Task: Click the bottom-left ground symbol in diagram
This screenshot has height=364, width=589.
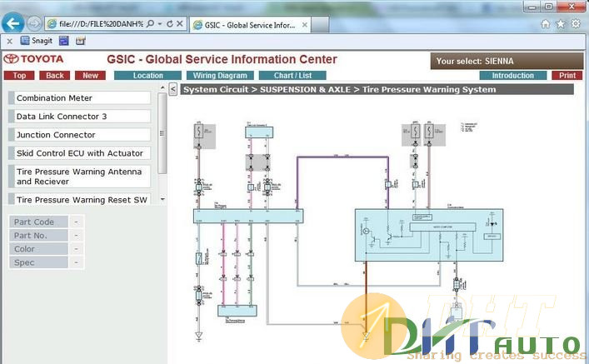Action: tap(199, 336)
